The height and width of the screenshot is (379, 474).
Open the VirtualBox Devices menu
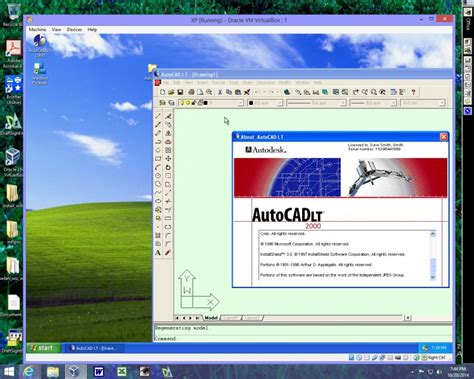pyautogui.click(x=74, y=29)
